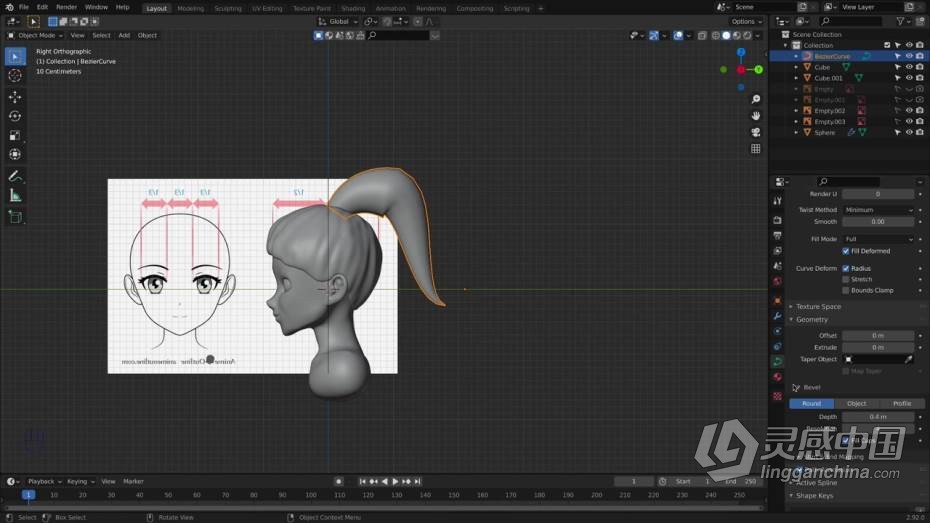Hide the Cube object with eye icon

pyautogui.click(x=909, y=67)
